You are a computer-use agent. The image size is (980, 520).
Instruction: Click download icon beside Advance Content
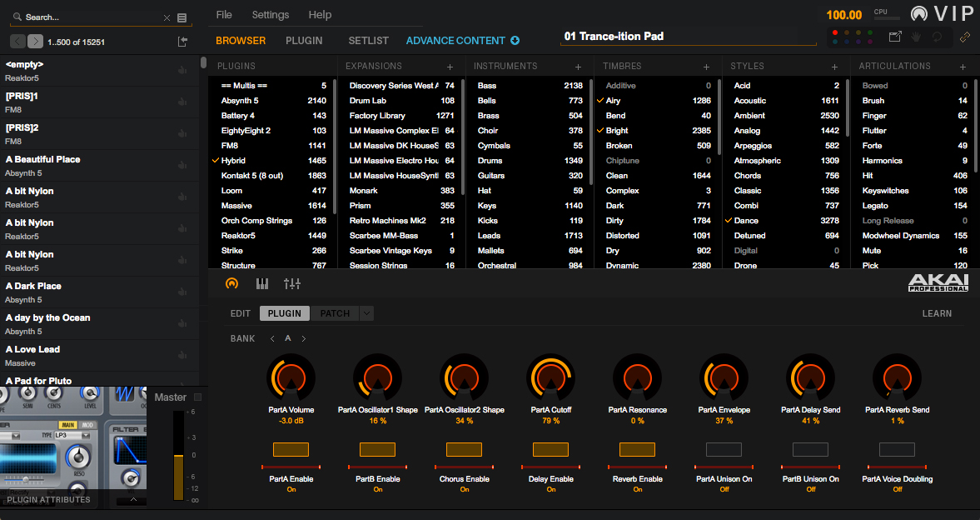(x=515, y=41)
